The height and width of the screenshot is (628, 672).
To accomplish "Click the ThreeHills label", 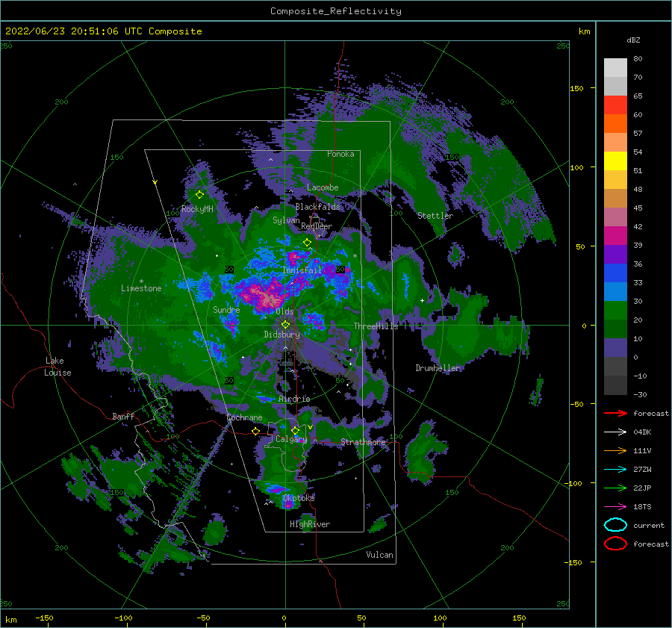I will pyautogui.click(x=376, y=326).
